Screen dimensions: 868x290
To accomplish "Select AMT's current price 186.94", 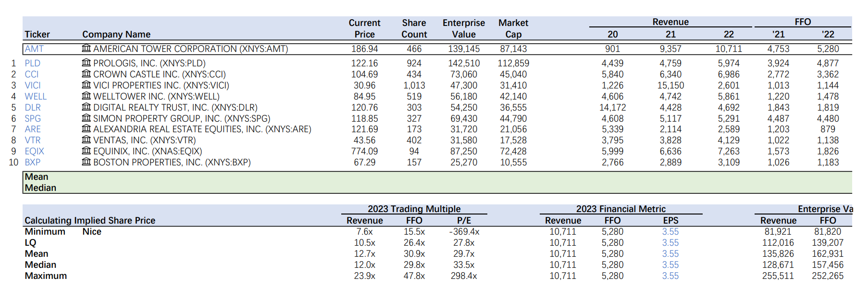I will click(x=365, y=49).
